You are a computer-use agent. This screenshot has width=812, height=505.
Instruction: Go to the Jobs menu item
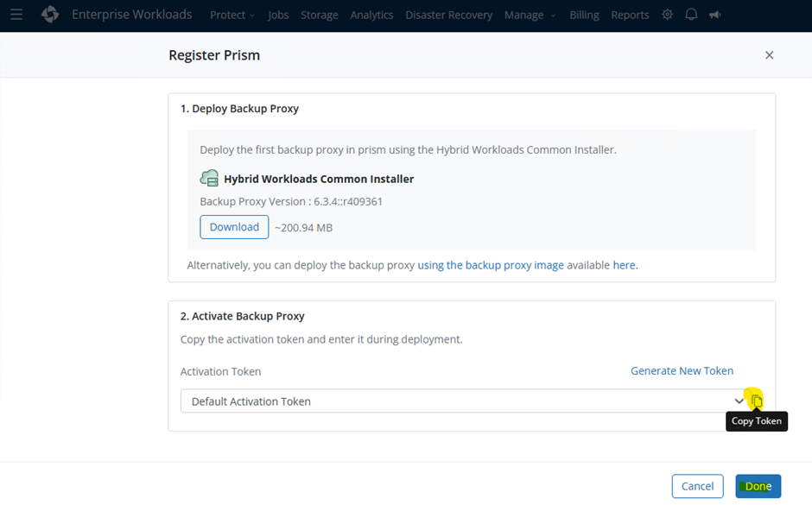(278, 15)
